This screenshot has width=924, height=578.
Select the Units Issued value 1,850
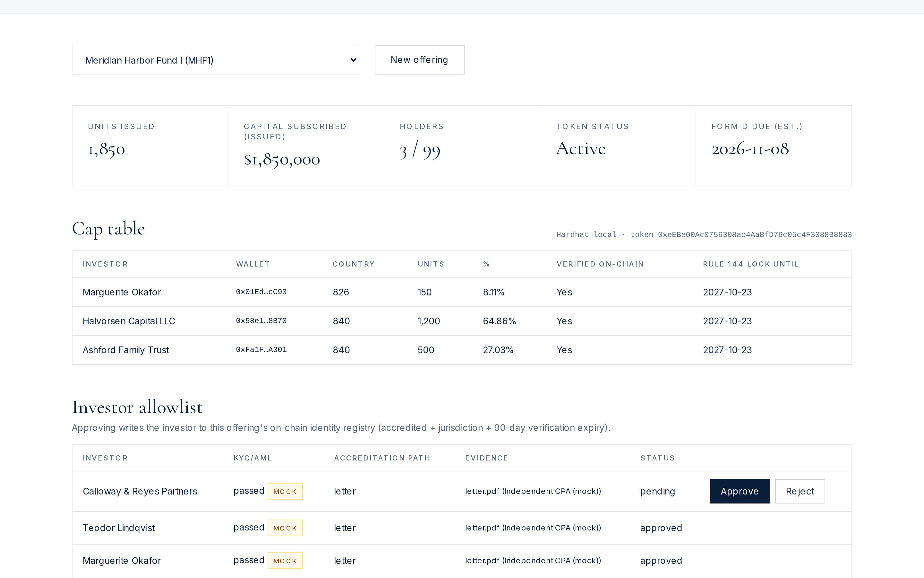pyautogui.click(x=107, y=149)
